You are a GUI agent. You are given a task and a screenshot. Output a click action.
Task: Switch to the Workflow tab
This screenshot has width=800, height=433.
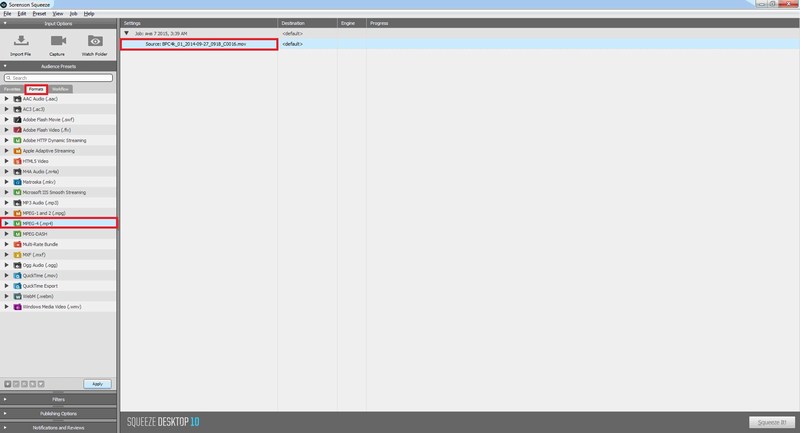click(x=60, y=89)
